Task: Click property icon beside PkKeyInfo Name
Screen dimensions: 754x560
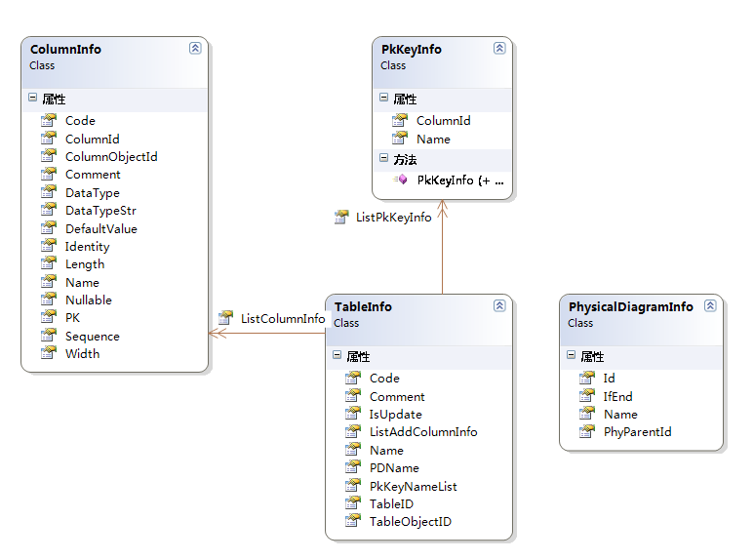Action: click(400, 139)
